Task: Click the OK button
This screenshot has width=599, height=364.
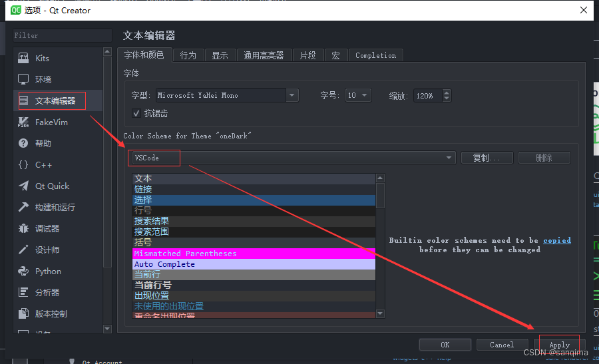Action: [x=445, y=345]
